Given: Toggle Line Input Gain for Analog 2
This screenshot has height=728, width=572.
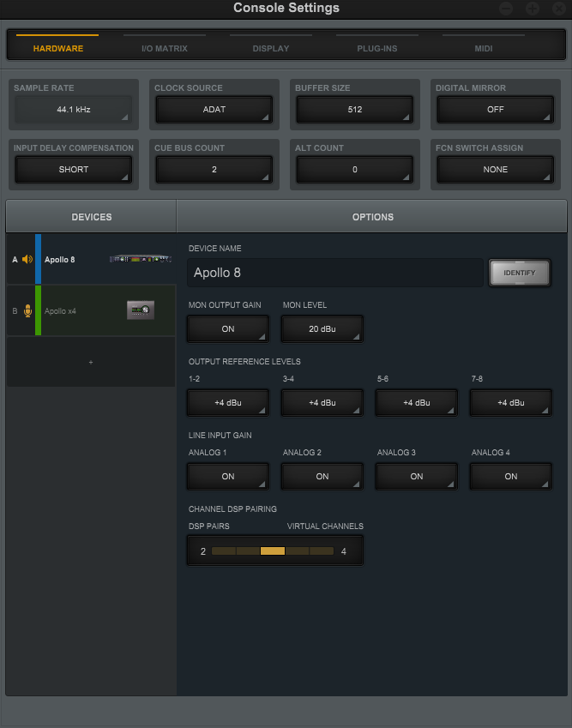Looking at the screenshot, I should (322, 477).
